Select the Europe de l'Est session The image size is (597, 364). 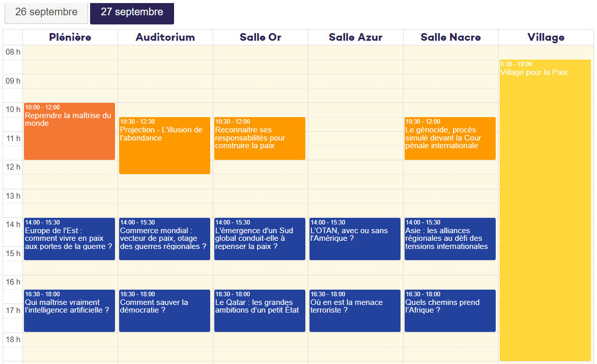point(69,239)
